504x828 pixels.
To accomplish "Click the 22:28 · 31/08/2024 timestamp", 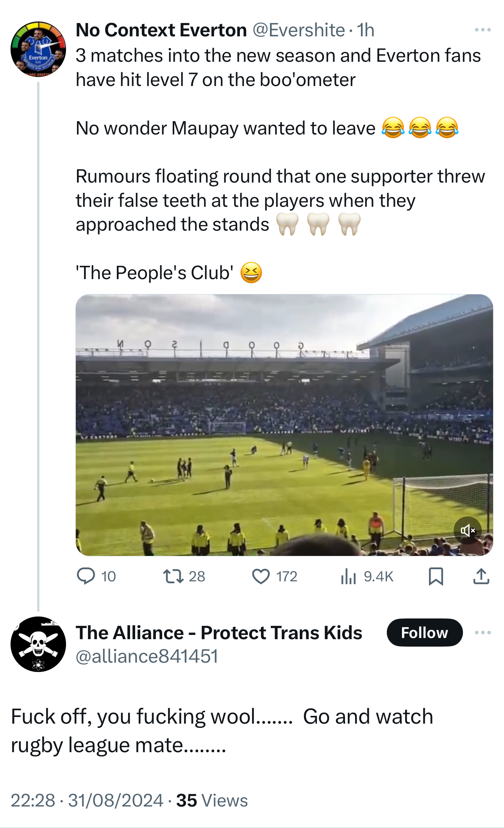I will (x=87, y=800).
